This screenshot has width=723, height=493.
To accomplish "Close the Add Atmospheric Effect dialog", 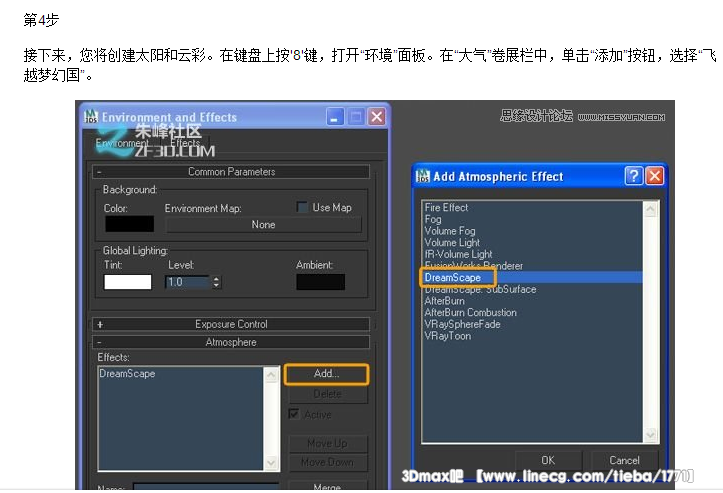I will click(x=655, y=176).
